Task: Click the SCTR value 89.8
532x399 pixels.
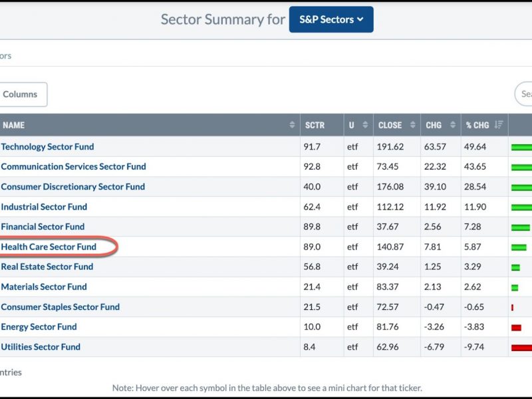Action: [x=312, y=227]
